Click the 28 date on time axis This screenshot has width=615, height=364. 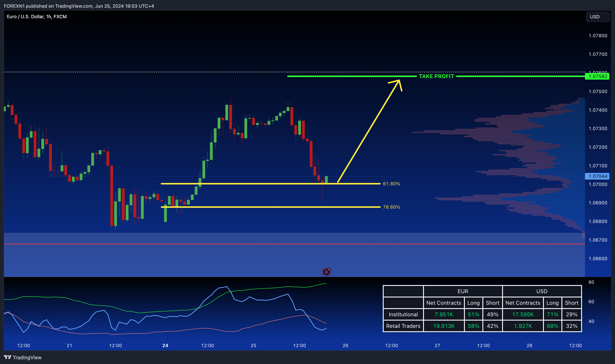pos(529,345)
